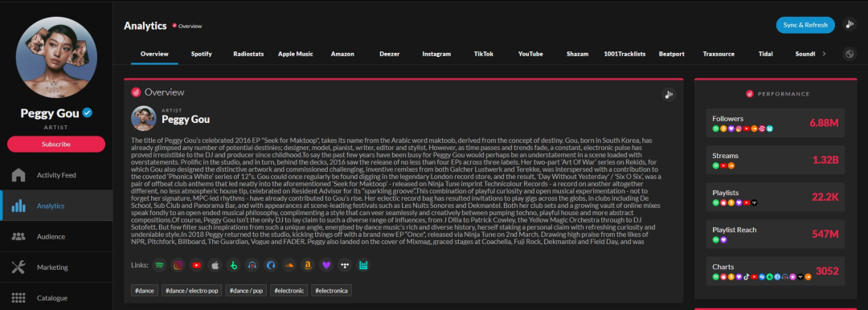This screenshot has height=310, width=868.
Task: Open the SoundCloud link icon
Action: click(289, 265)
